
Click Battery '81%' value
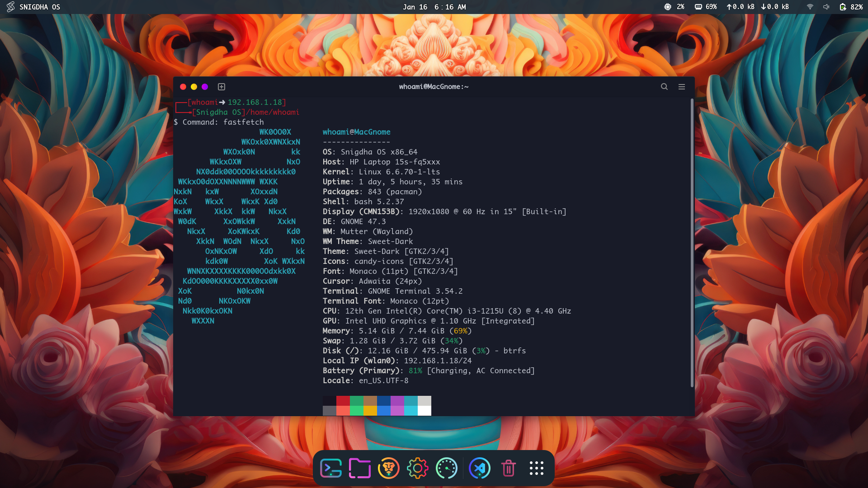(415, 371)
